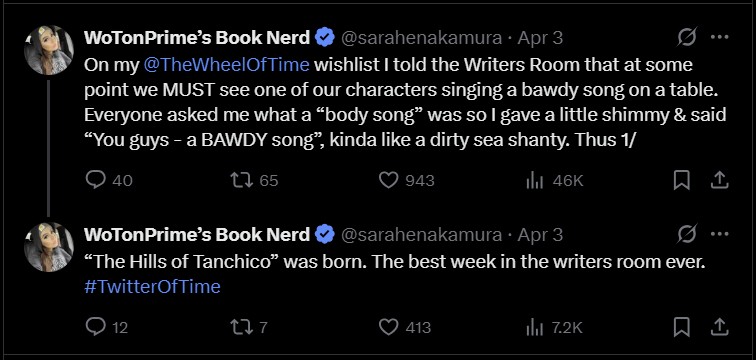Share the second tweet via upload icon
This screenshot has width=756, height=360.
click(x=719, y=328)
